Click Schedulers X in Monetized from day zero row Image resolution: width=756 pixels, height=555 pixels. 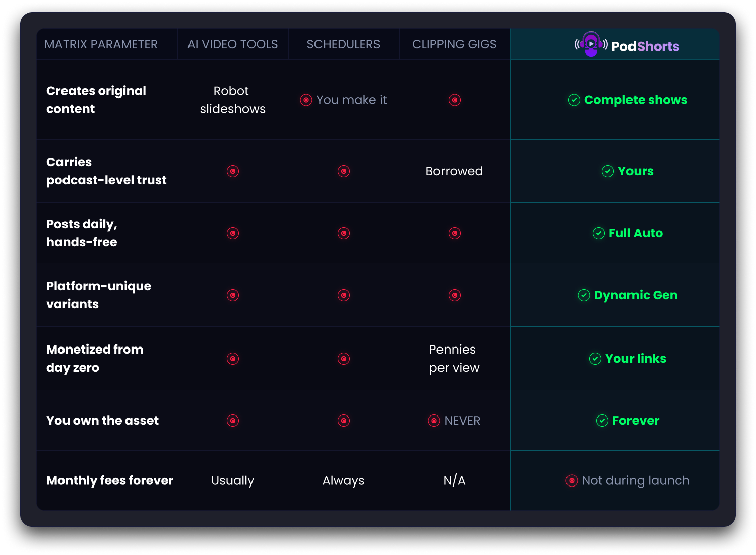[x=344, y=359]
